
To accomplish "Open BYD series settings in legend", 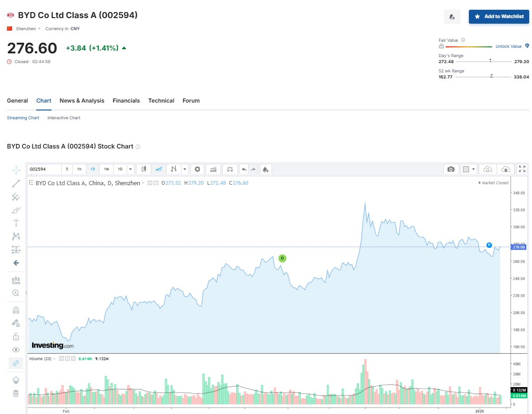I will pyautogui.click(x=156, y=183).
